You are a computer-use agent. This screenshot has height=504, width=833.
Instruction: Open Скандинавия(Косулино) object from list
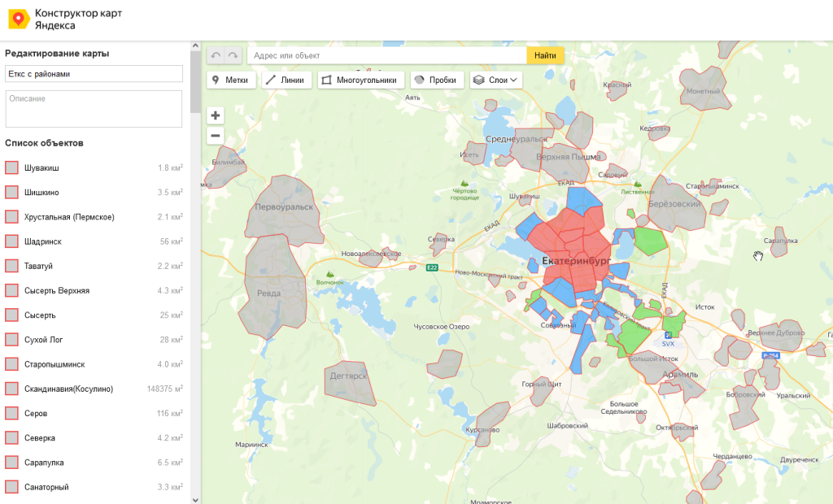click(x=68, y=389)
